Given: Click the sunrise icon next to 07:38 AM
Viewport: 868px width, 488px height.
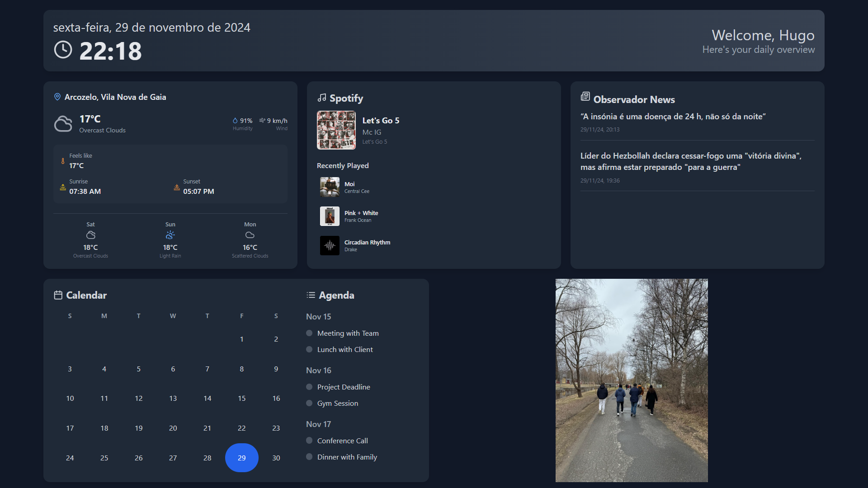Looking at the screenshot, I should [63, 187].
